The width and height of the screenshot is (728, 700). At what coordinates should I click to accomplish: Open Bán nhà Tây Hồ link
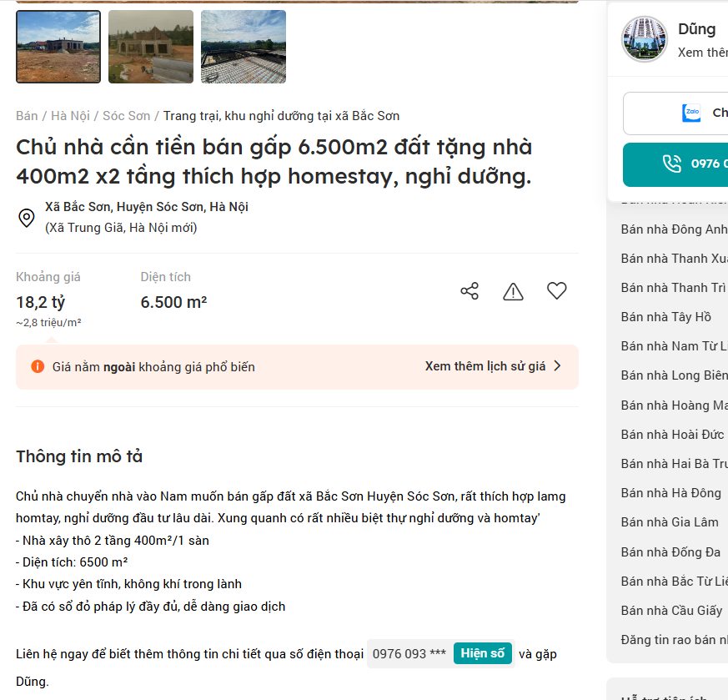(x=665, y=317)
